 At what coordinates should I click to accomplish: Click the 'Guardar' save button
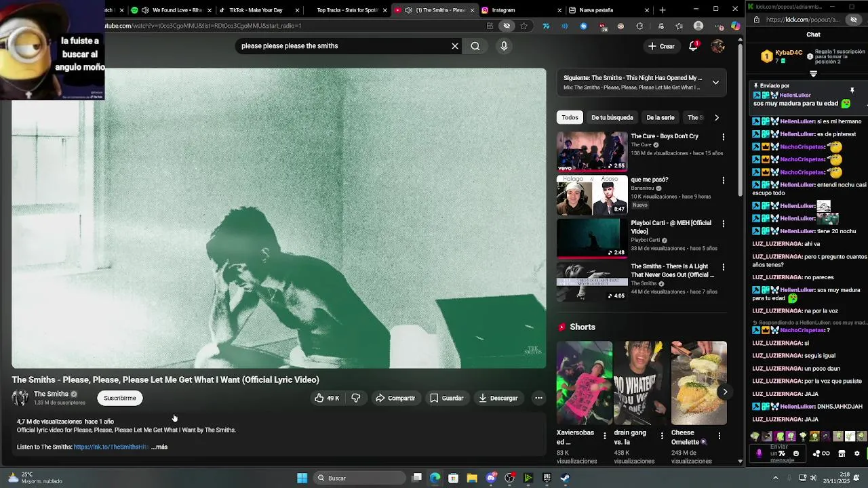(x=447, y=398)
